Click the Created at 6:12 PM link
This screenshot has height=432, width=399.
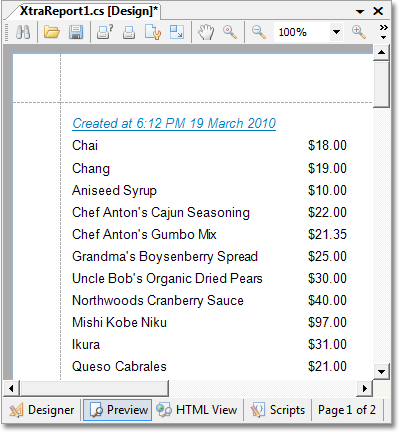(174, 123)
